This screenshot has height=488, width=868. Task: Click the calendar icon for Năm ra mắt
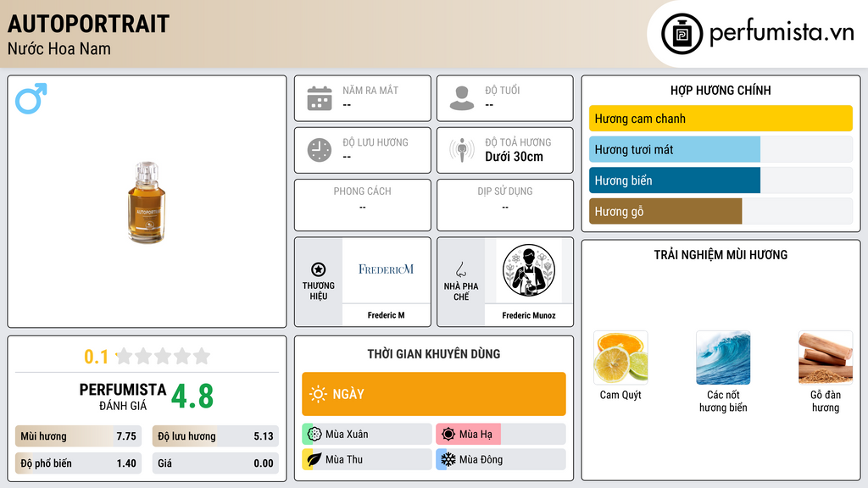pyautogui.click(x=320, y=98)
